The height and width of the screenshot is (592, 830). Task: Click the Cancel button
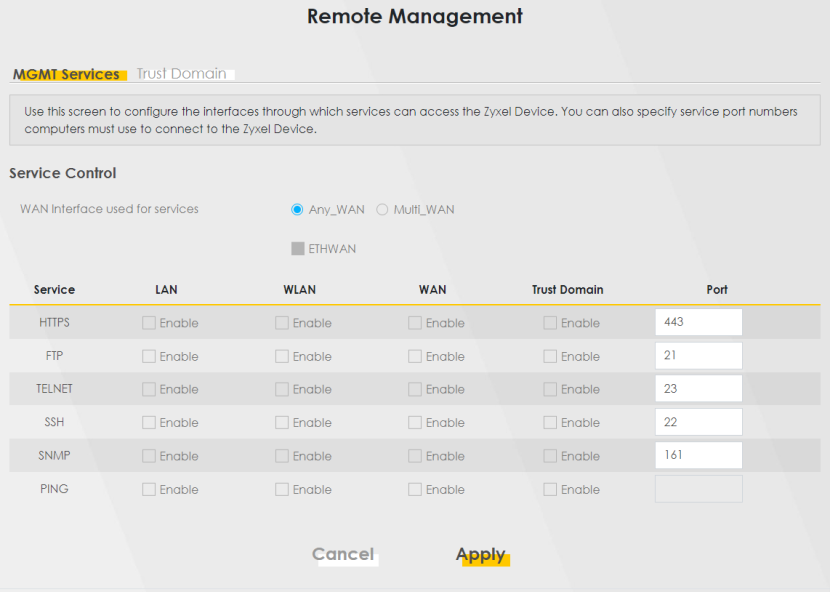[343, 554]
